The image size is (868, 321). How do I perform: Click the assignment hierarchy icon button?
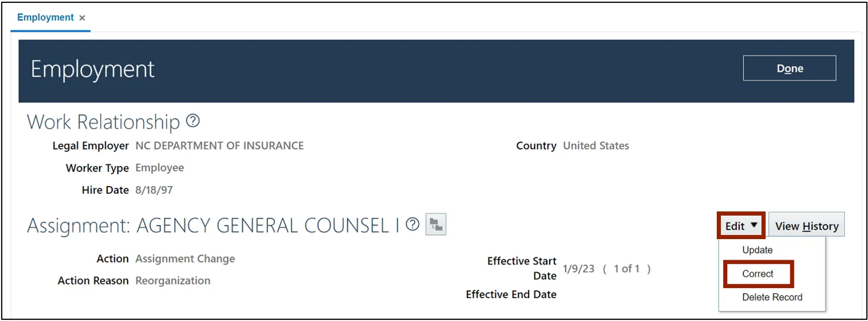[x=436, y=224]
